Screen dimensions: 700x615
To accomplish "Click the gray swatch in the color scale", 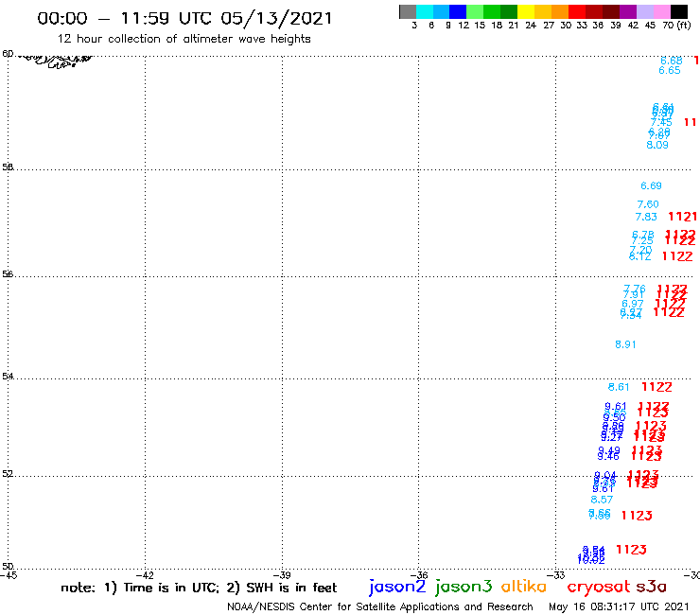I will pos(408,11).
